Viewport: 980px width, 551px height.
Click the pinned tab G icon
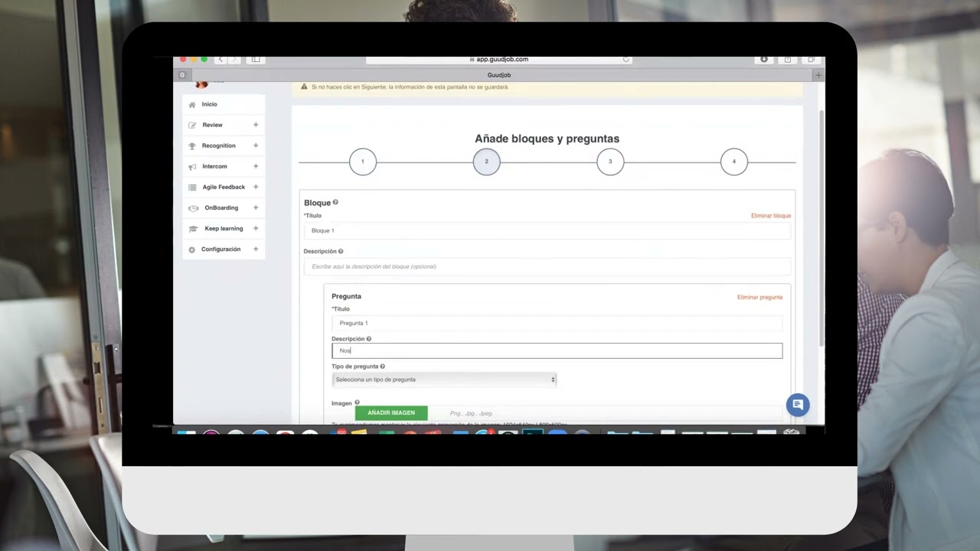pos(181,75)
